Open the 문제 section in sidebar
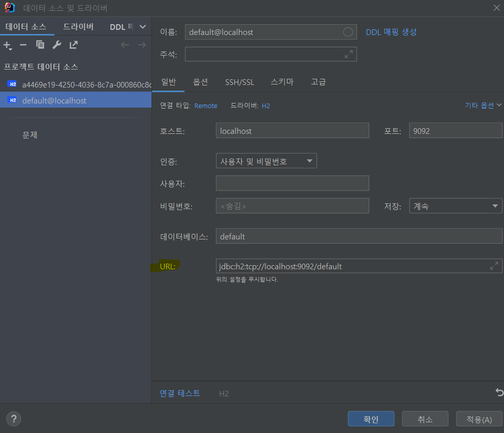The height and width of the screenshot is (433, 504). (30, 135)
